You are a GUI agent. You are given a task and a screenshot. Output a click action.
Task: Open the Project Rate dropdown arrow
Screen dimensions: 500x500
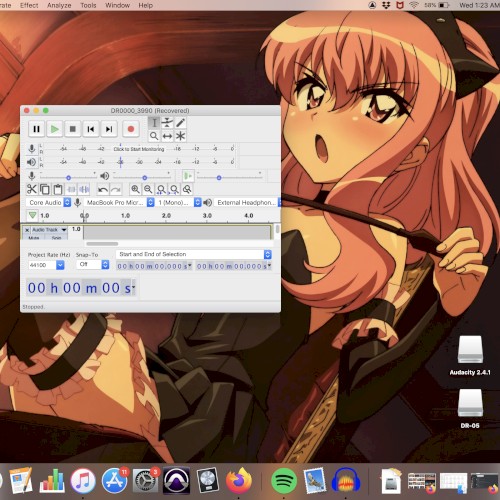(x=60, y=265)
